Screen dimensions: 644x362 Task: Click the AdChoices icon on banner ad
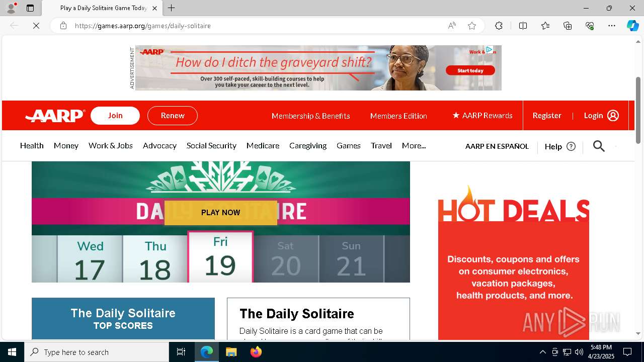pyautogui.click(x=489, y=50)
